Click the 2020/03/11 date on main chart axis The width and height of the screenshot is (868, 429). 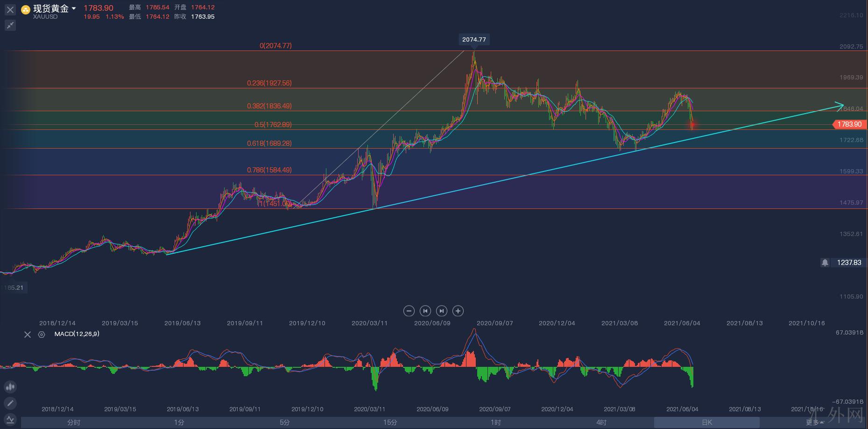370,323
